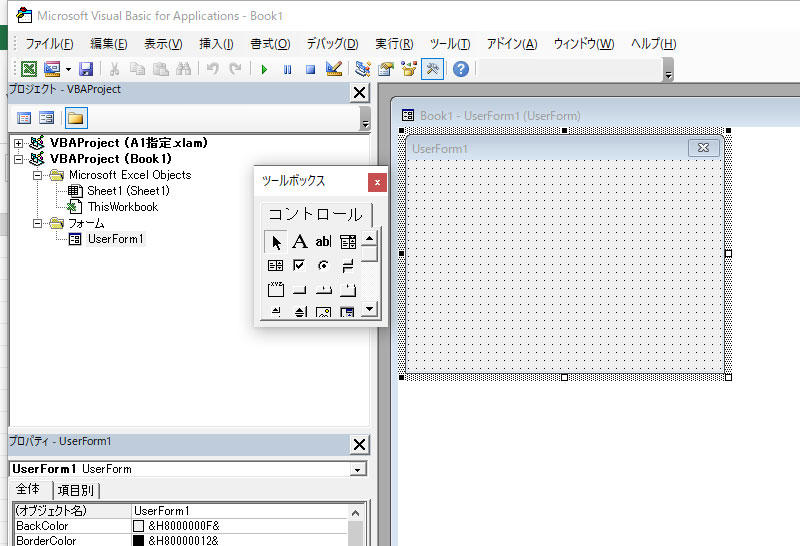Click the Undo arrow icon
The image size is (800, 546).
[213, 69]
